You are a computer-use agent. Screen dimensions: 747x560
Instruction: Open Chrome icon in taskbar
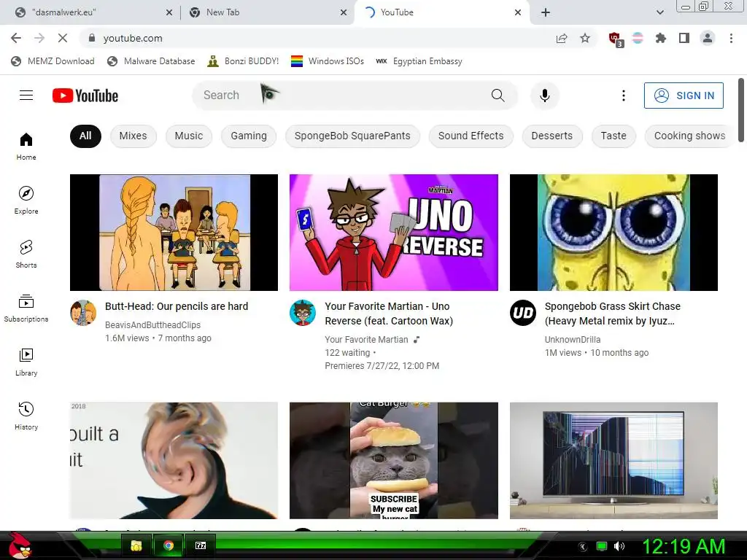pyautogui.click(x=169, y=545)
